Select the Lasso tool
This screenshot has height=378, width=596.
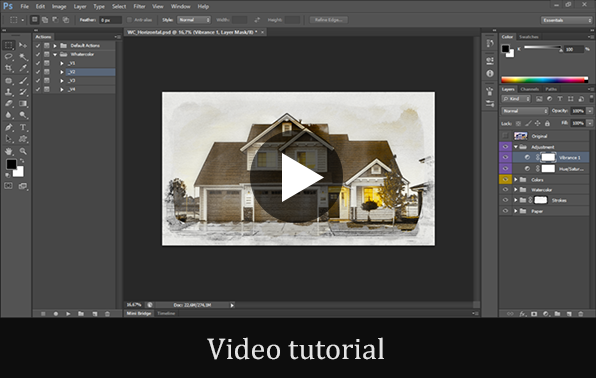[8, 57]
